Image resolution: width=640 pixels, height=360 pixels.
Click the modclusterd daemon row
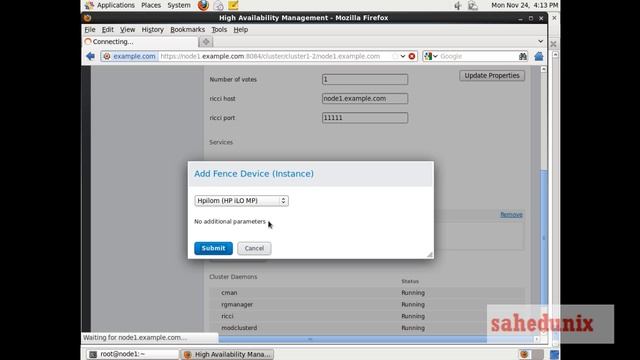pos(367,328)
